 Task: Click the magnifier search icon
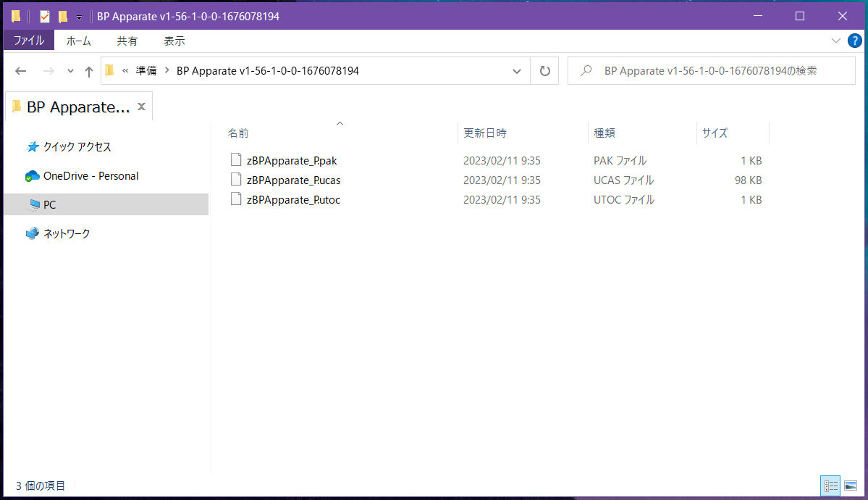(x=586, y=71)
